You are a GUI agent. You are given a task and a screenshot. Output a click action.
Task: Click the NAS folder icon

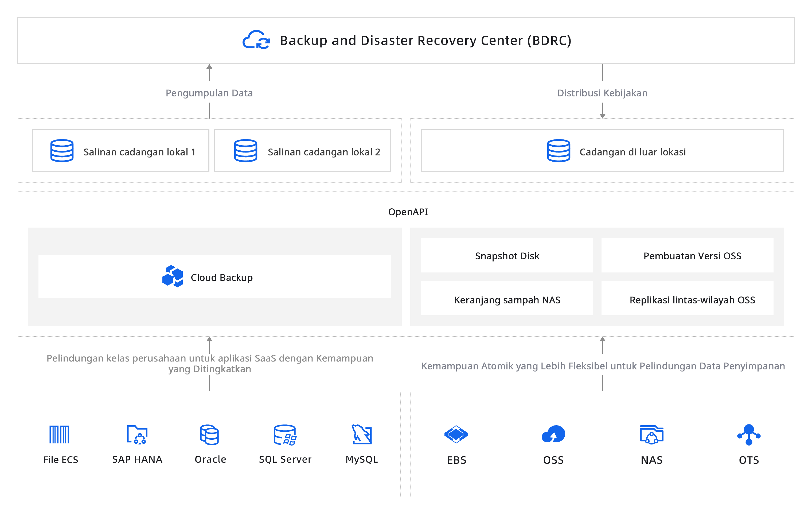[651, 434]
